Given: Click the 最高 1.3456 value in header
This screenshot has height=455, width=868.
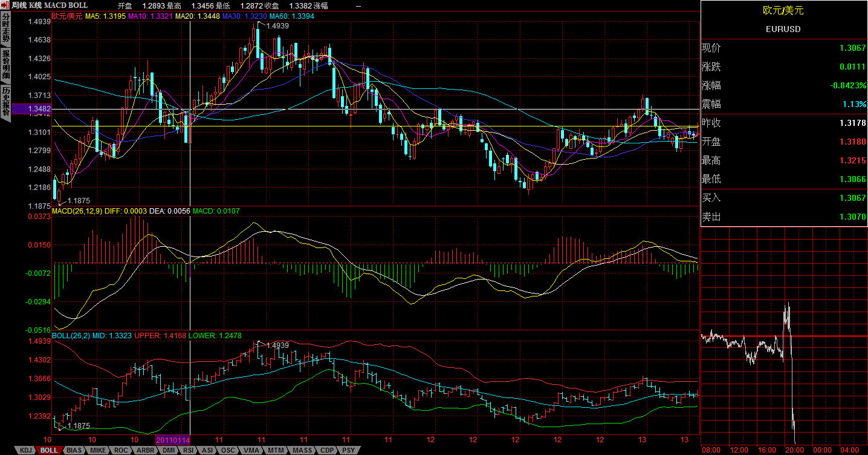Looking at the screenshot, I should coord(202,5).
